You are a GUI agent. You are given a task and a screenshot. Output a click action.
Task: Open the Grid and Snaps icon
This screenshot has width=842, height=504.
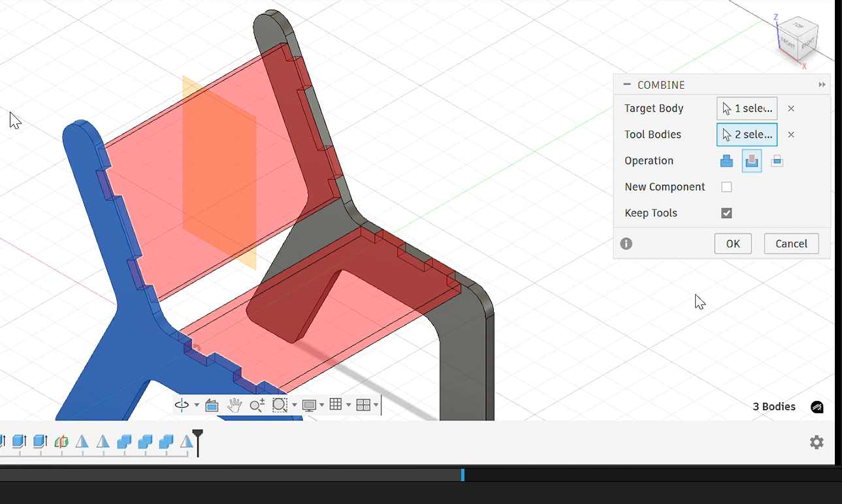pos(336,405)
